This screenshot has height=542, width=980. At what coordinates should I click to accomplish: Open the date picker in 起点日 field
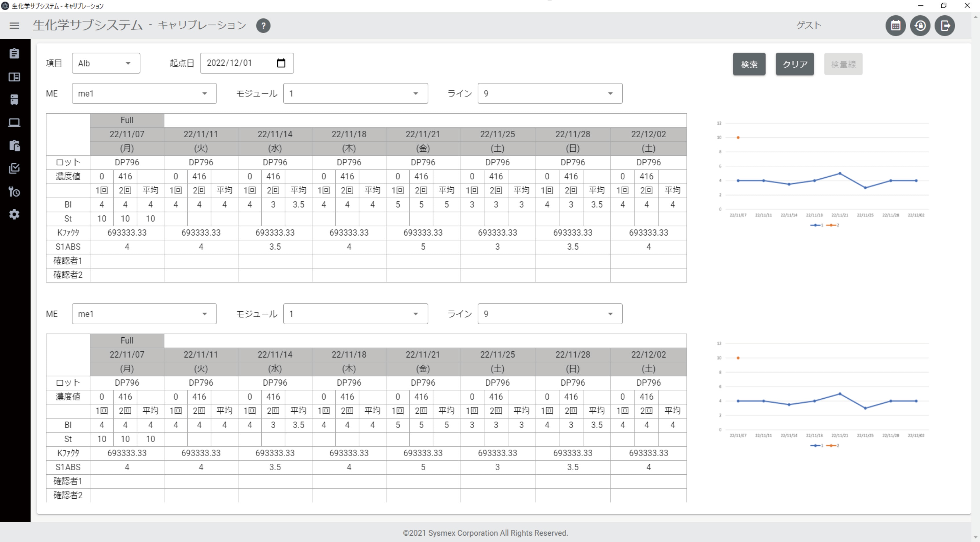[x=281, y=63]
